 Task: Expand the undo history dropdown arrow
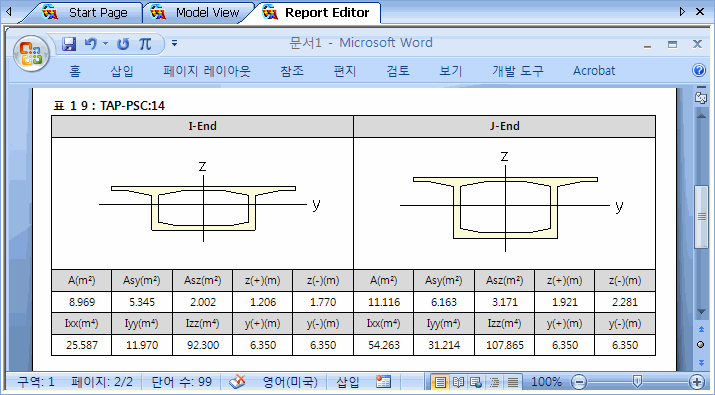[105, 44]
